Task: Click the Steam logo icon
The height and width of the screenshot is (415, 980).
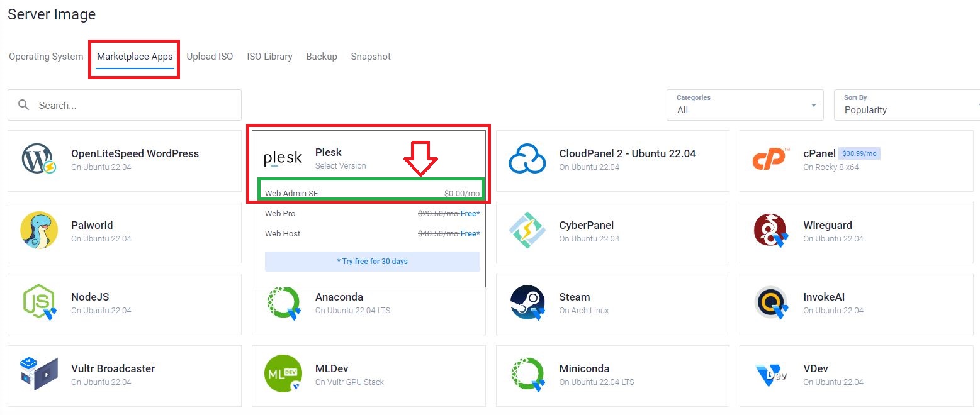Action: (x=527, y=302)
